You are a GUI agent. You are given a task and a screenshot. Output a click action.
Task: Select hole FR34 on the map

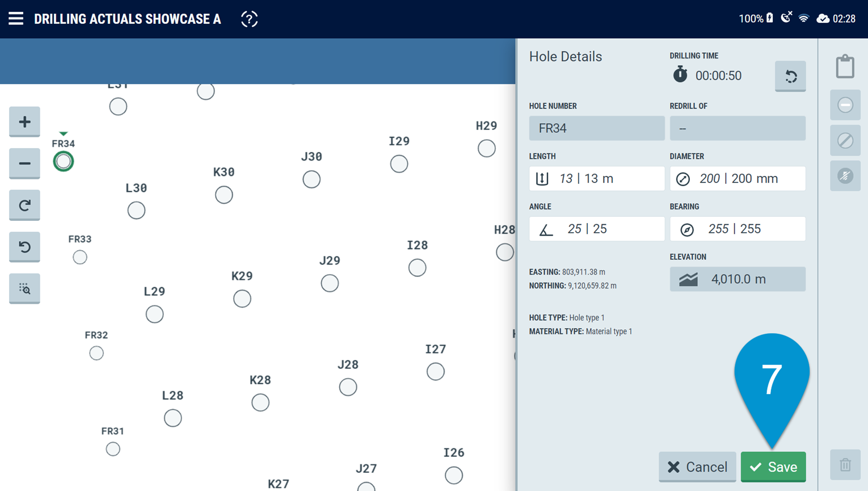click(x=64, y=162)
